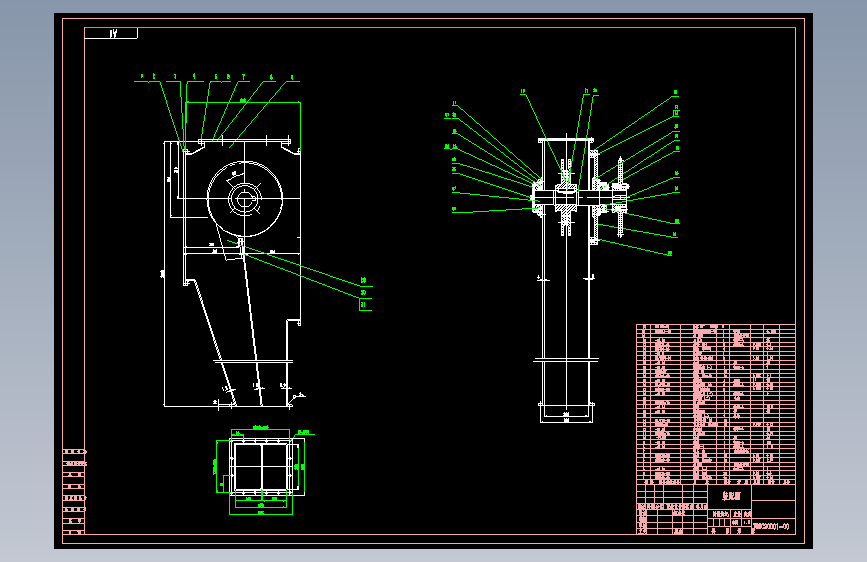This screenshot has width=867, height=562.
Task: Click the hatched shaft hub in the right section view
Action: click(566, 197)
